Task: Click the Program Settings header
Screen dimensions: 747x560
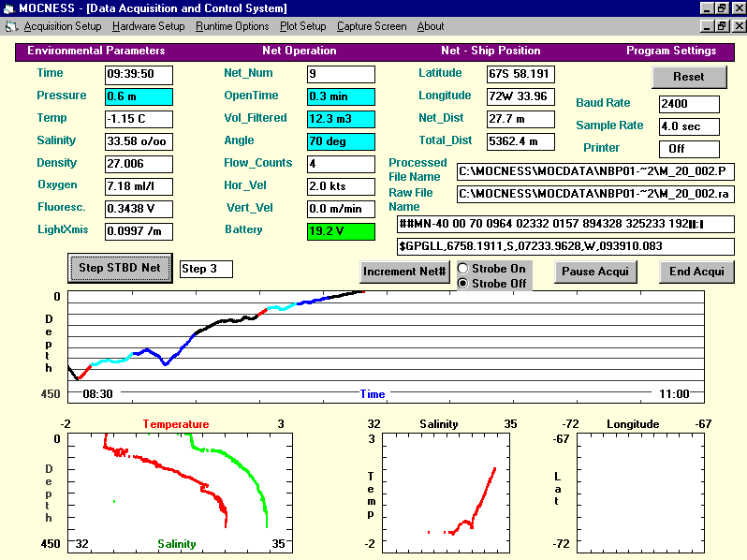Action: pos(671,51)
